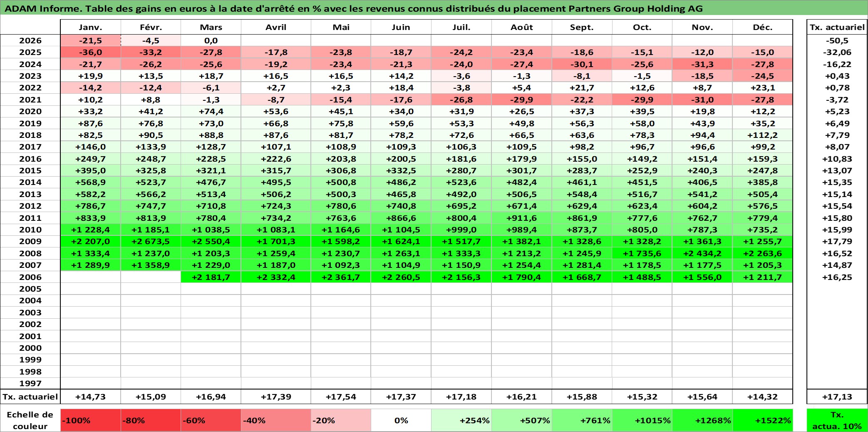Viewport: 868px width, 432px height.
Task: Click the actuarial rate +16,25 for 2006
Action: click(837, 277)
